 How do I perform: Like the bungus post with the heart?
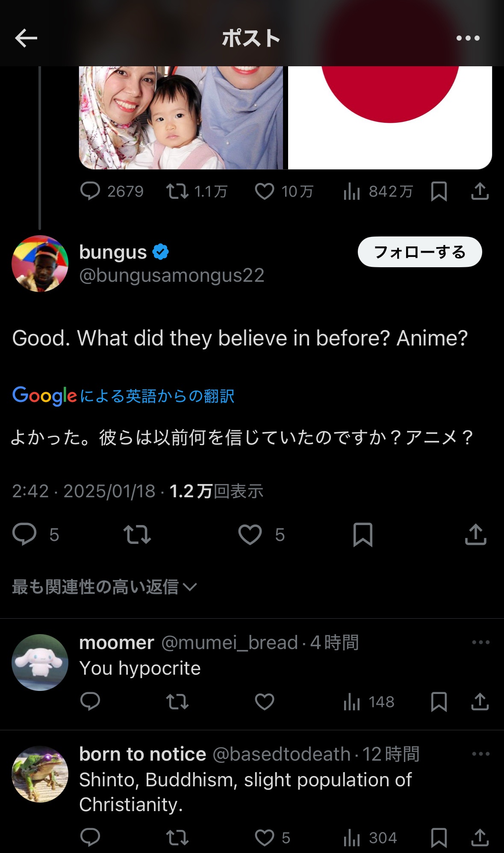250,534
